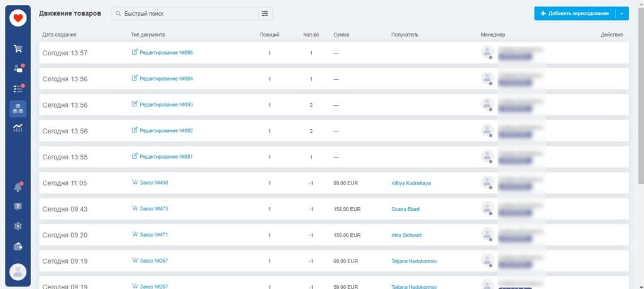Open the warehouse boxes sidebar icon
Viewport: 644px width, 289px height.
pos(18,109)
